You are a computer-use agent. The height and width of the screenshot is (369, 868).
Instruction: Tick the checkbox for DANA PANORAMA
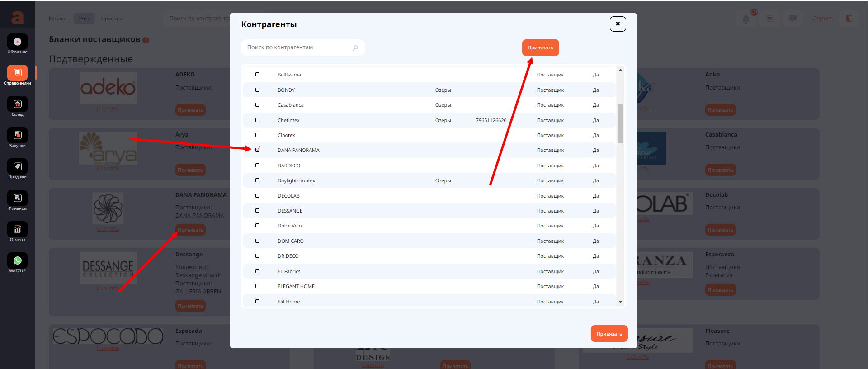[258, 150]
